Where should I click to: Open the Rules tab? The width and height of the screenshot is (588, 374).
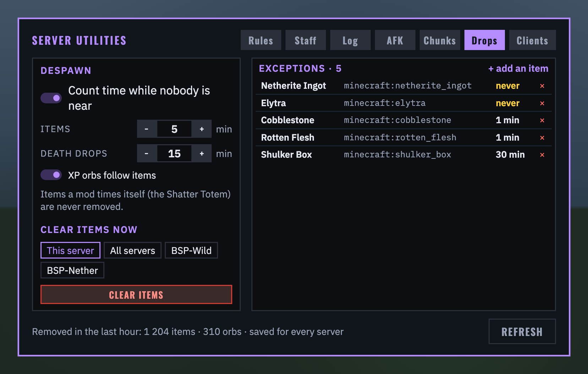pos(261,40)
